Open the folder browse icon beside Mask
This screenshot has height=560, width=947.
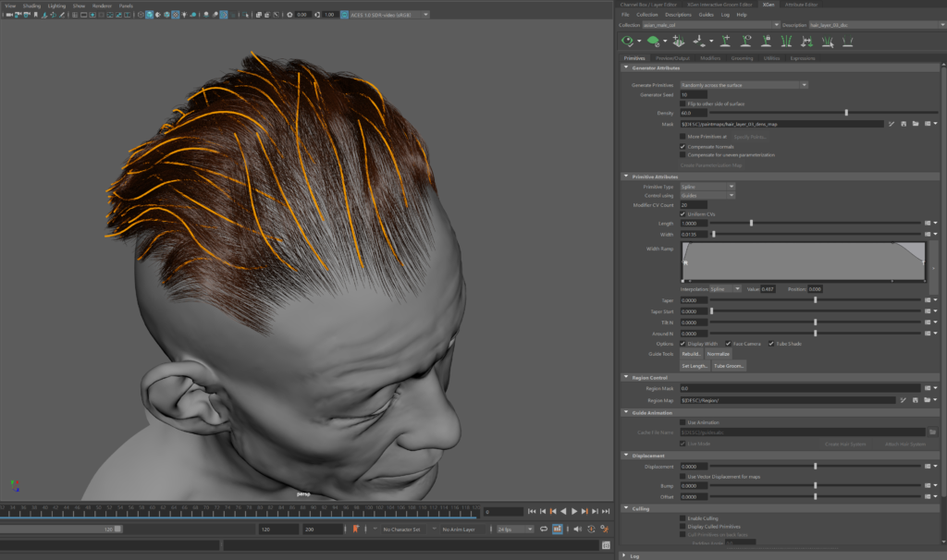(x=914, y=123)
